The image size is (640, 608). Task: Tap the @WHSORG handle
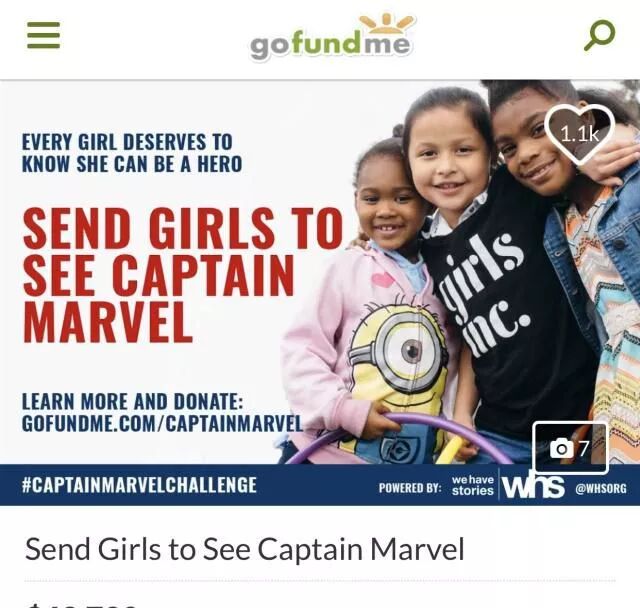(x=600, y=488)
